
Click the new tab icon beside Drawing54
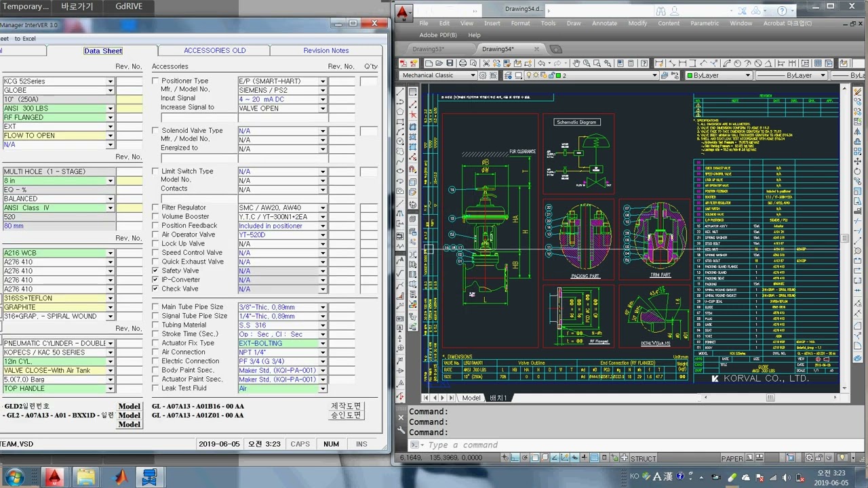pyautogui.click(x=556, y=49)
